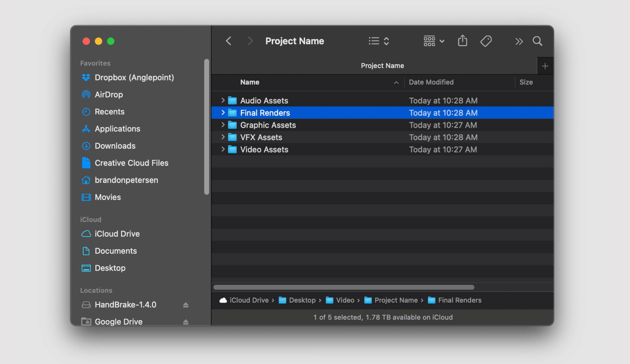Click iCloud Drive in the path bar
The image size is (630, 364).
(x=244, y=300)
